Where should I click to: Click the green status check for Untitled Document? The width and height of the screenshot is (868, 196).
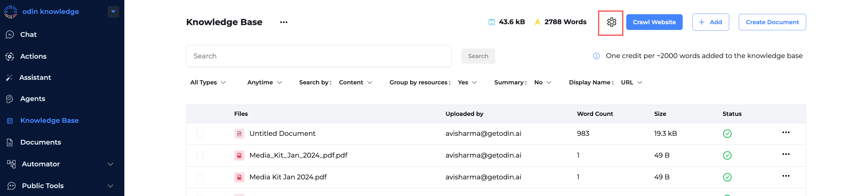tap(727, 134)
